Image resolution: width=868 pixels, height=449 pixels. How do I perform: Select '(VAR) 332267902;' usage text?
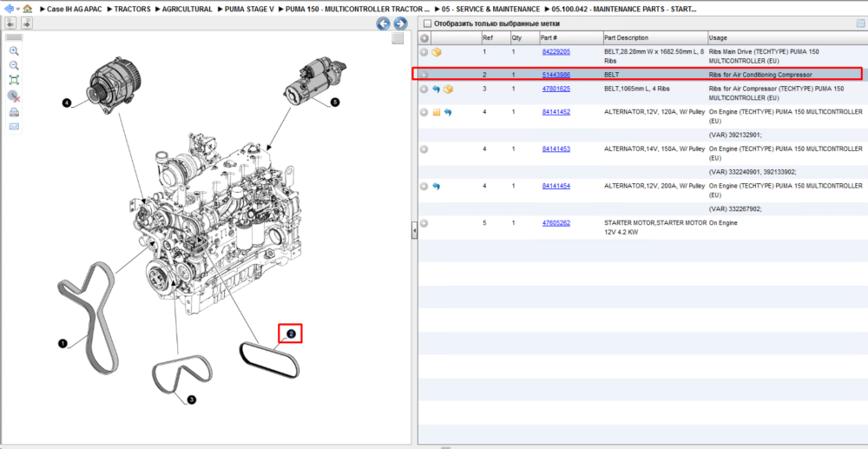pyautogui.click(x=735, y=209)
